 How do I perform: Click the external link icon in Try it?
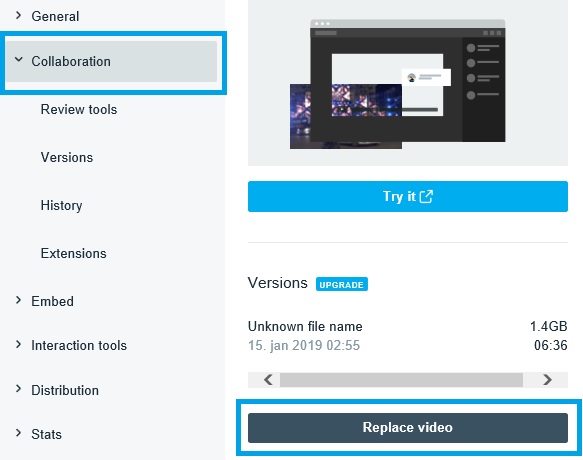point(426,196)
